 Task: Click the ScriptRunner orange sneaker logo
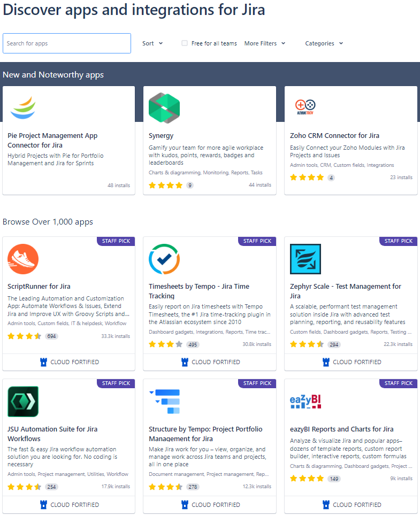click(23, 259)
